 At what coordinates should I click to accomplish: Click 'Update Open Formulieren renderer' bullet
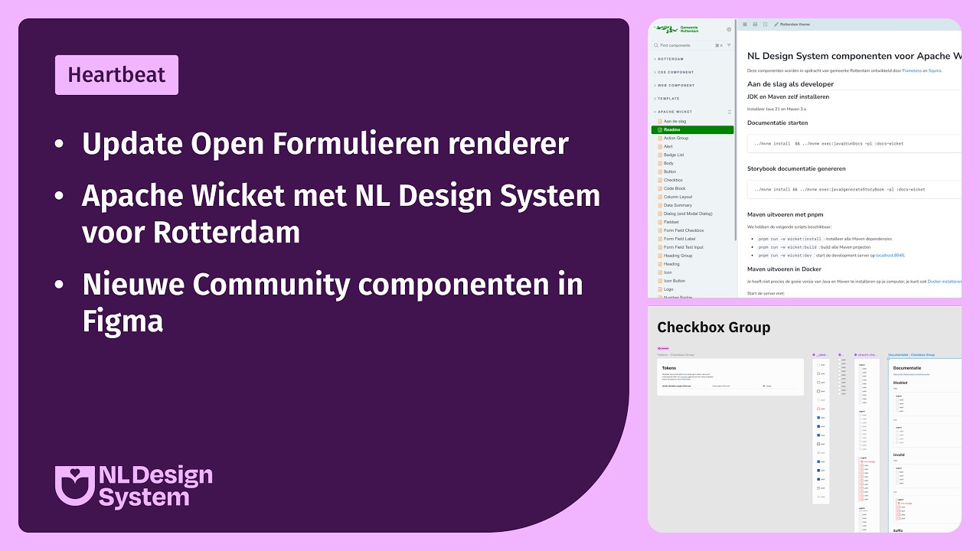[x=325, y=144]
